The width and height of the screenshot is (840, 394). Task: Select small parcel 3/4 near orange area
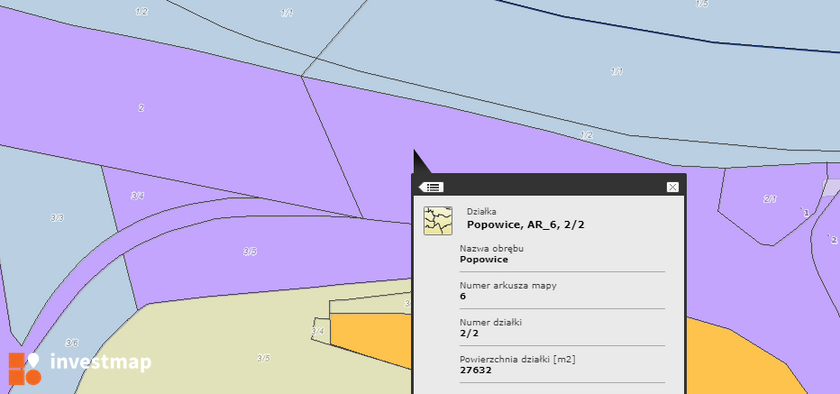[318, 331]
